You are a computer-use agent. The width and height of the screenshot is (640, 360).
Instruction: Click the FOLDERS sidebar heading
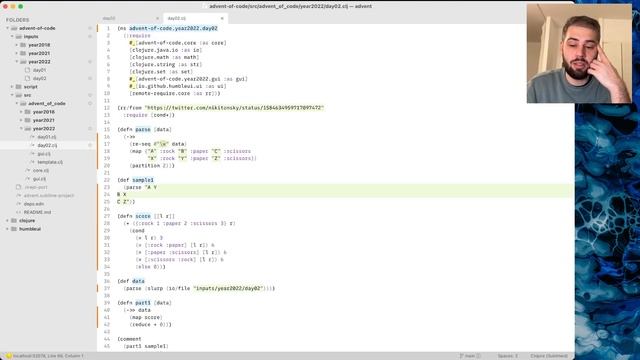18,20
